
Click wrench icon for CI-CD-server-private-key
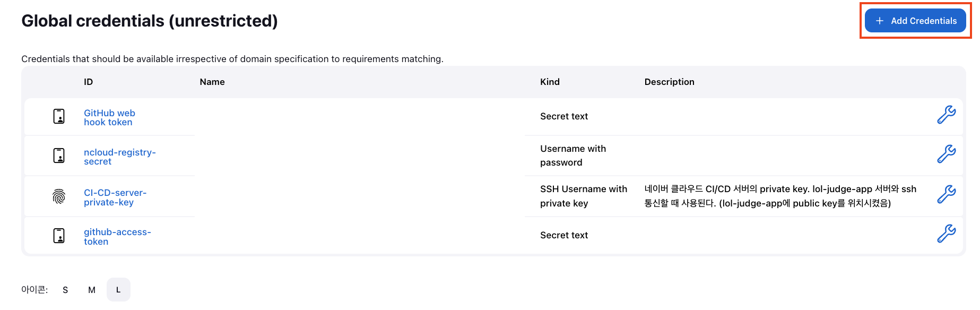[x=946, y=194]
